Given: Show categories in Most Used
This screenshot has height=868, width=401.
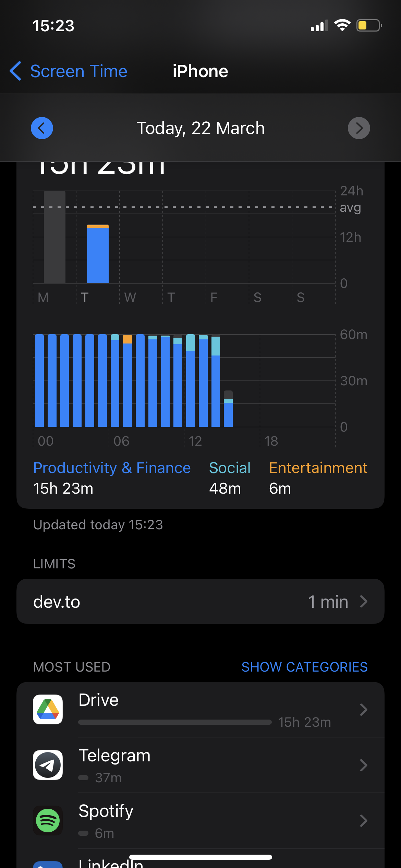Looking at the screenshot, I should tap(304, 667).
